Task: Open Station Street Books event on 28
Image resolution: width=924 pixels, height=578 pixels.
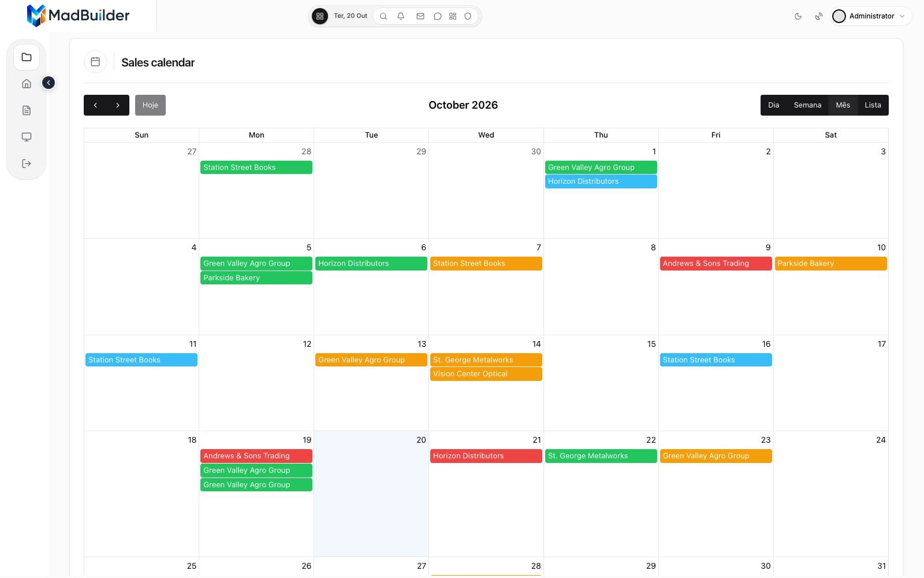Action: pyautogui.click(x=256, y=168)
